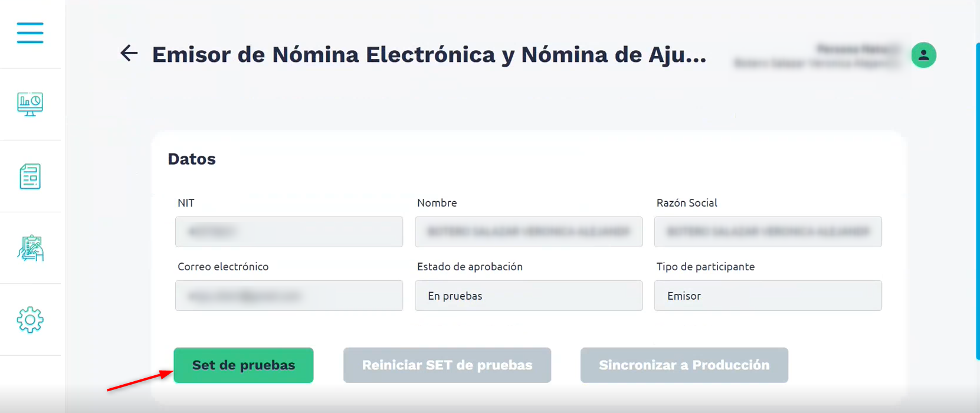Click Reiniciar SET de pruebas button
This screenshot has width=980, height=413.
[x=447, y=365]
